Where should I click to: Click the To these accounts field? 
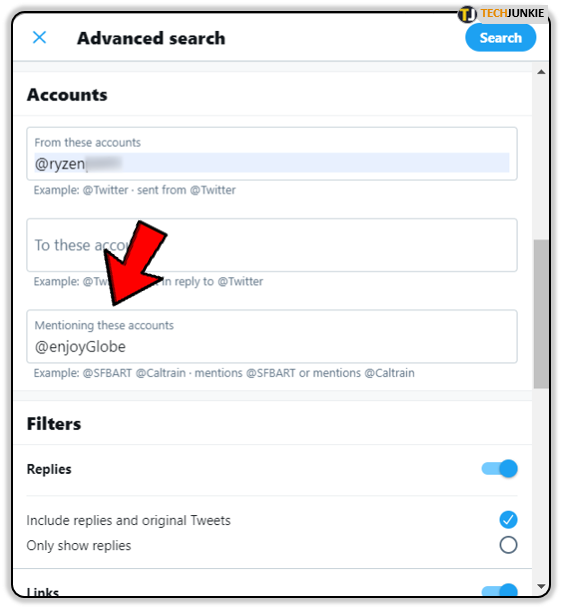point(271,245)
